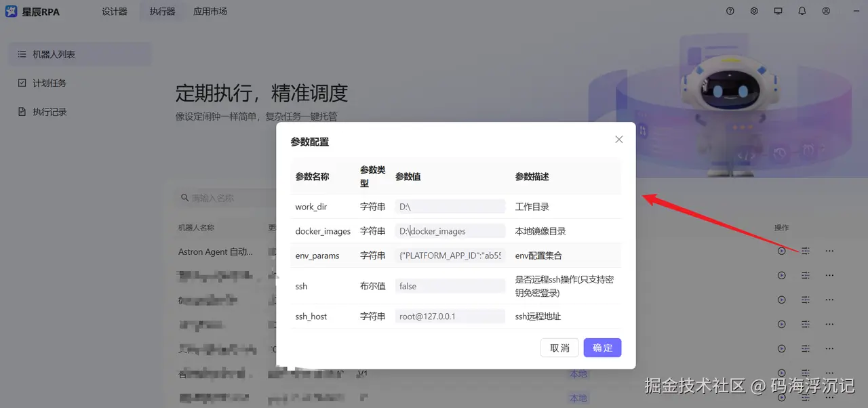Open 应用市场 tab
Viewport: 868px width, 408px height.
tap(210, 12)
